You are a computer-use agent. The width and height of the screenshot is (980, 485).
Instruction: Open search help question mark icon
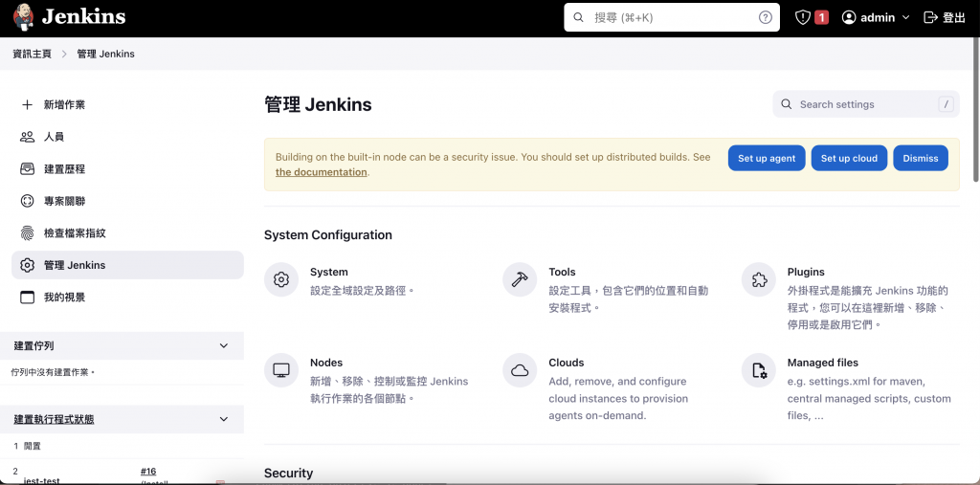[765, 17]
